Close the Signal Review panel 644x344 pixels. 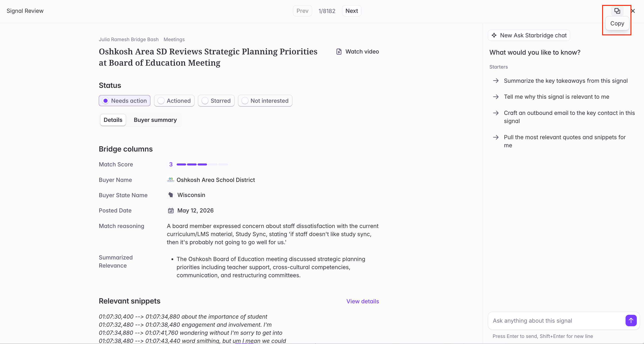[x=633, y=11]
